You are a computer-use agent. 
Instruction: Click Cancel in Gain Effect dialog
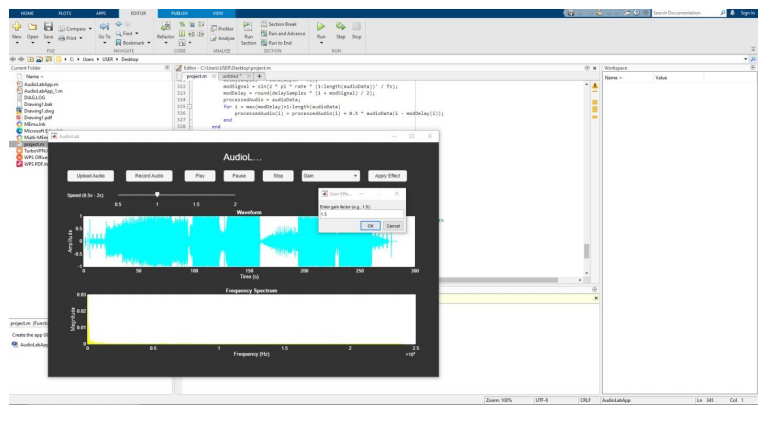393,226
